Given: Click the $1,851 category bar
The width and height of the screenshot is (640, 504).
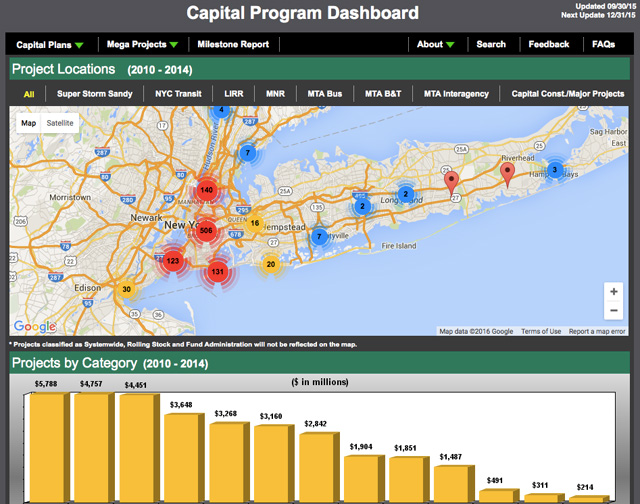Looking at the screenshot, I should [x=409, y=480].
